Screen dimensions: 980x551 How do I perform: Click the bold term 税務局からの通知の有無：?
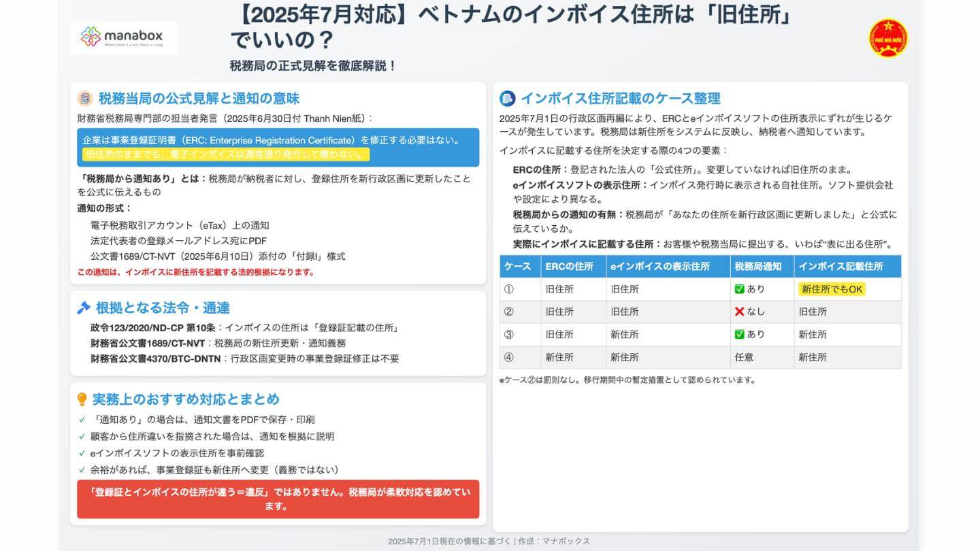569,214
